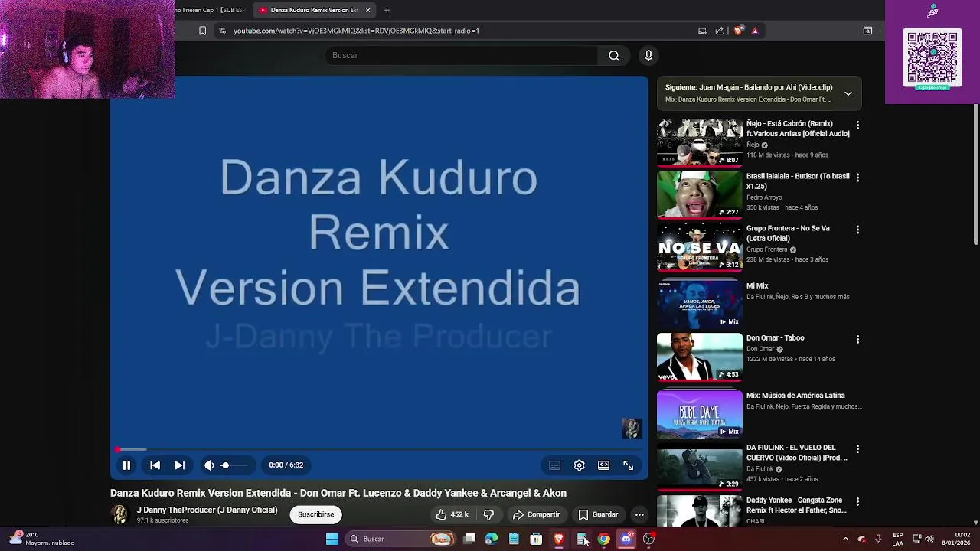Screen dimensions: 980x551
Task: Open the Windows Start menu
Action: (x=332, y=539)
